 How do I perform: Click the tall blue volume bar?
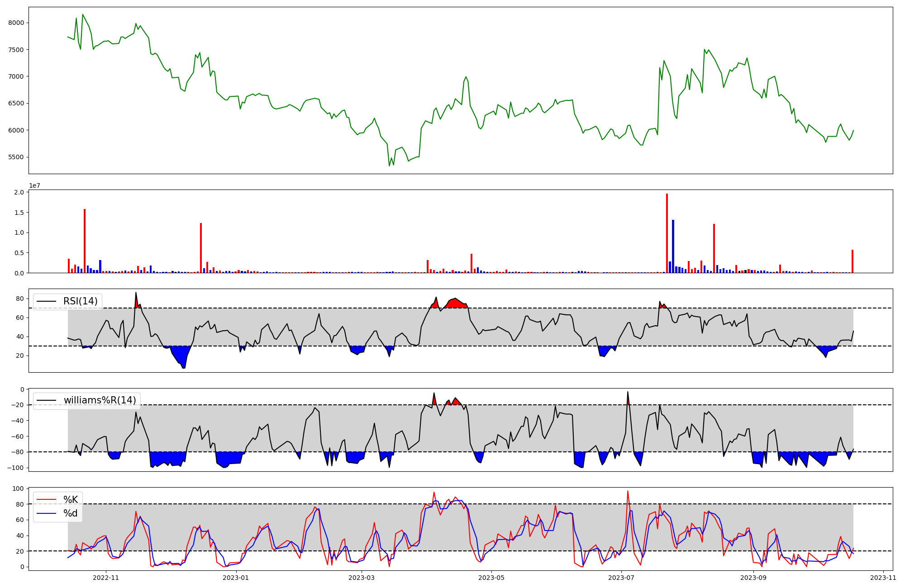(x=673, y=247)
